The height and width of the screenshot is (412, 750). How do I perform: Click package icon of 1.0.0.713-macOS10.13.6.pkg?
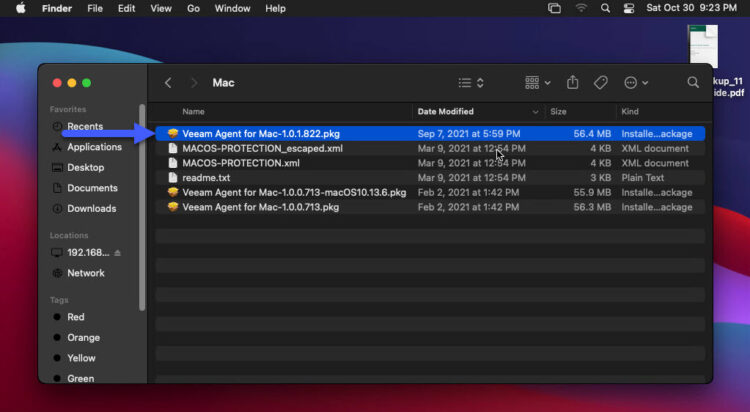(173, 192)
